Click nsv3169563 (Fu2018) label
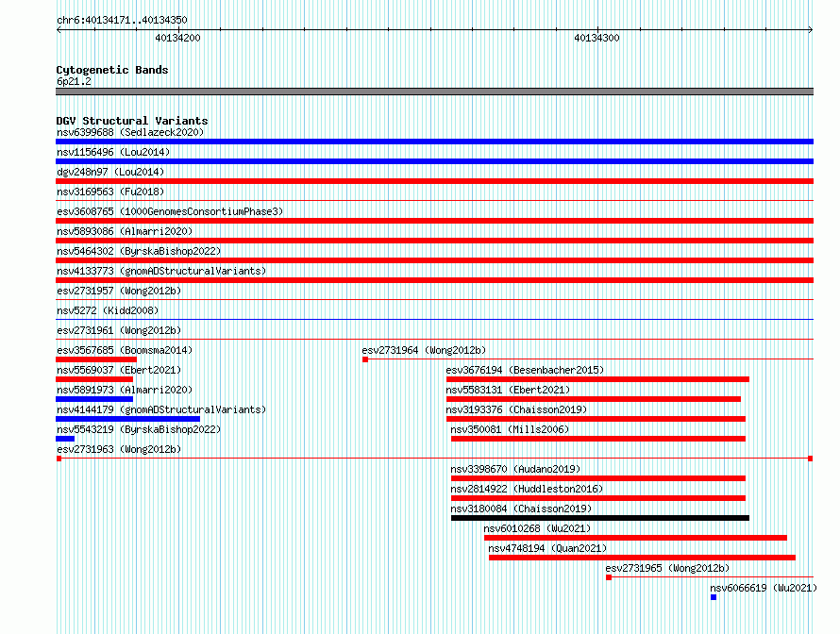 (110, 192)
